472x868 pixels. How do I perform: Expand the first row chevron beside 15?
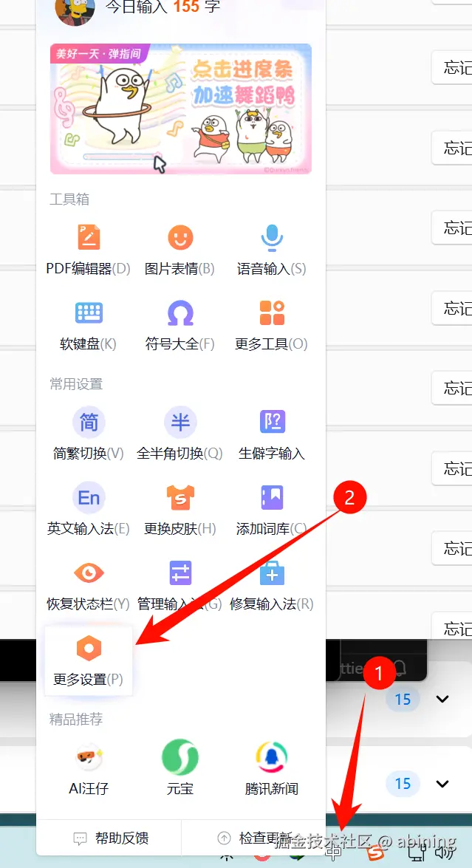(x=442, y=699)
